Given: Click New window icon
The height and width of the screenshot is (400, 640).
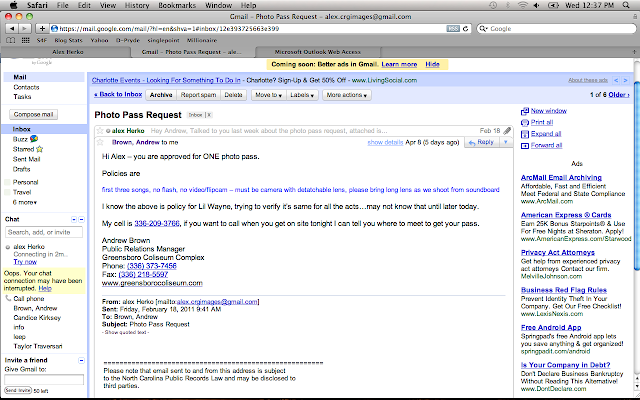Looking at the screenshot, I should click(x=525, y=111).
